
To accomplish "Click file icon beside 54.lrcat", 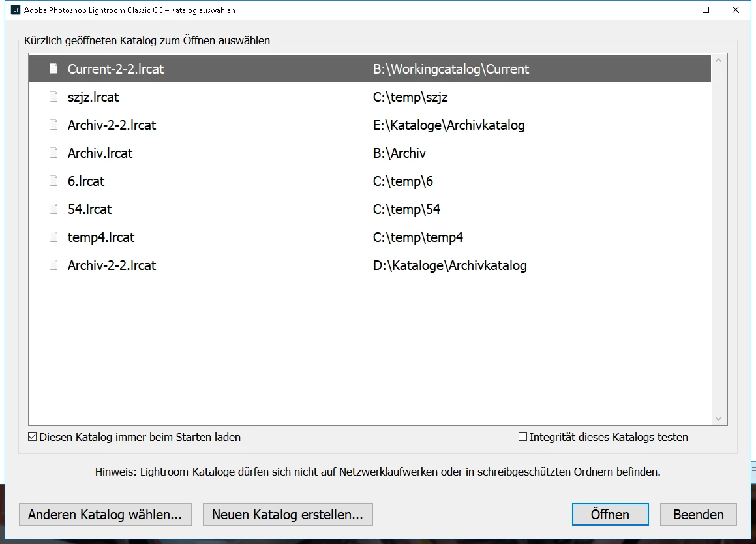I will tap(53, 209).
